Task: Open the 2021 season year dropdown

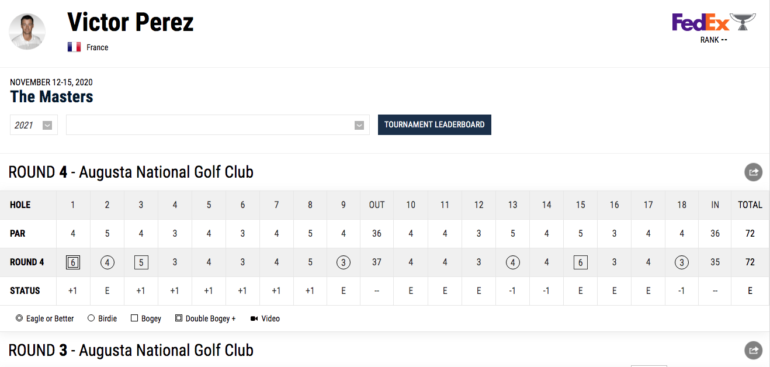Action: 34,125
